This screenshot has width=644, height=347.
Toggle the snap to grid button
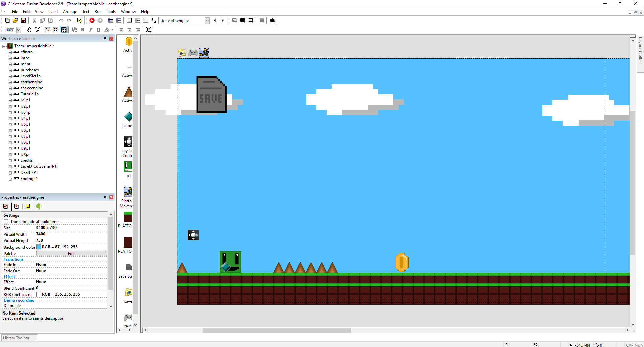(64, 30)
